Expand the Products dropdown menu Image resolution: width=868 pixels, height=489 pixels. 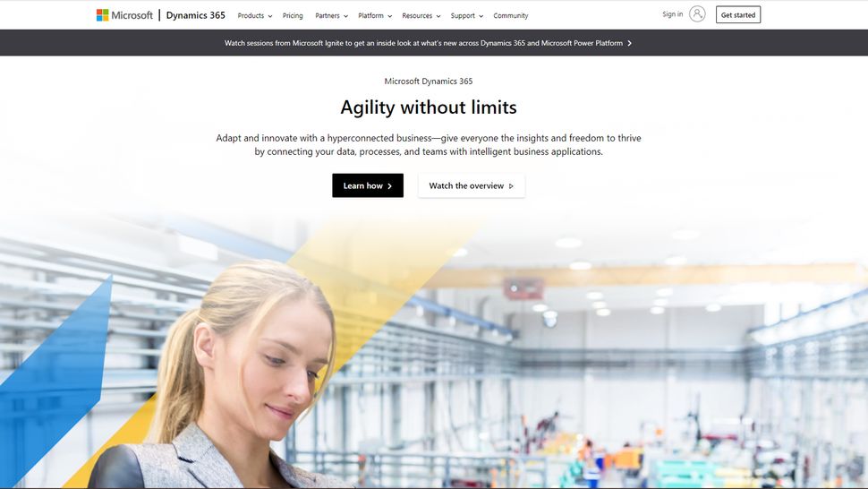pos(255,15)
